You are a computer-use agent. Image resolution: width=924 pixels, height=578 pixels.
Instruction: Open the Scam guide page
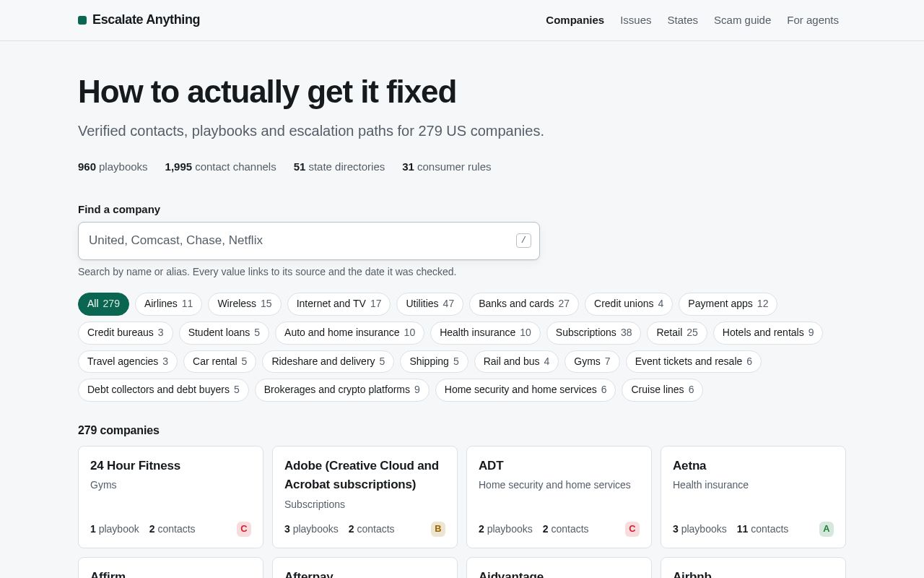(742, 20)
